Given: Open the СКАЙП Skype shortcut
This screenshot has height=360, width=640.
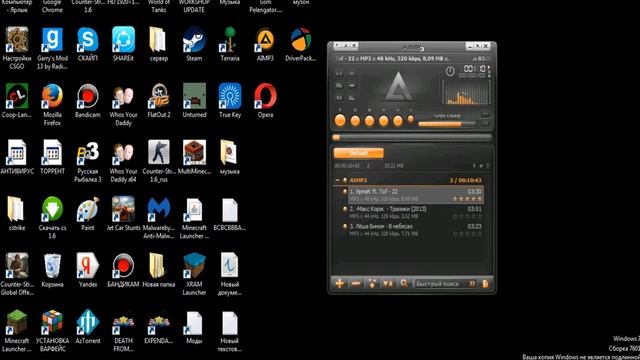Looking at the screenshot, I should 88,44.
